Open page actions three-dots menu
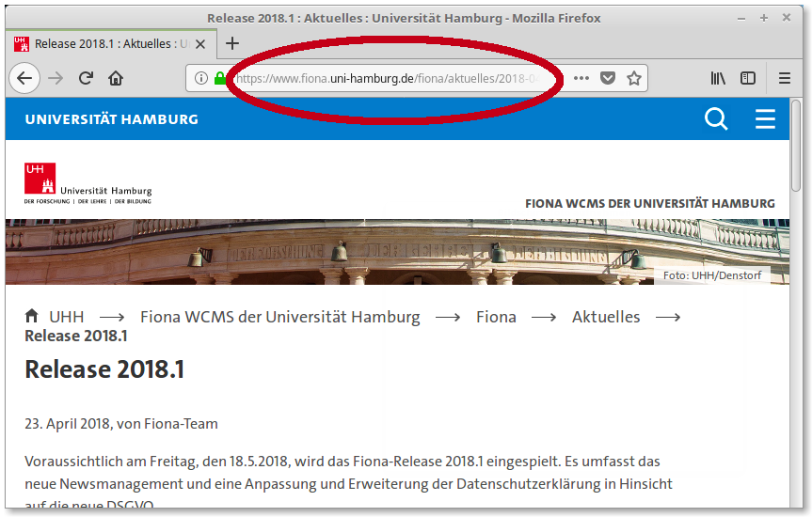The height and width of the screenshot is (517, 812). (581, 78)
